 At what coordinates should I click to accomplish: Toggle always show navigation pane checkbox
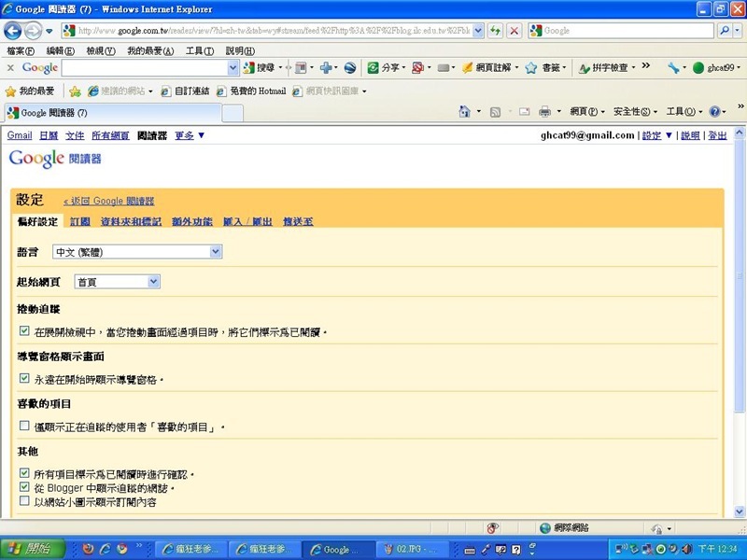click(x=24, y=378)
